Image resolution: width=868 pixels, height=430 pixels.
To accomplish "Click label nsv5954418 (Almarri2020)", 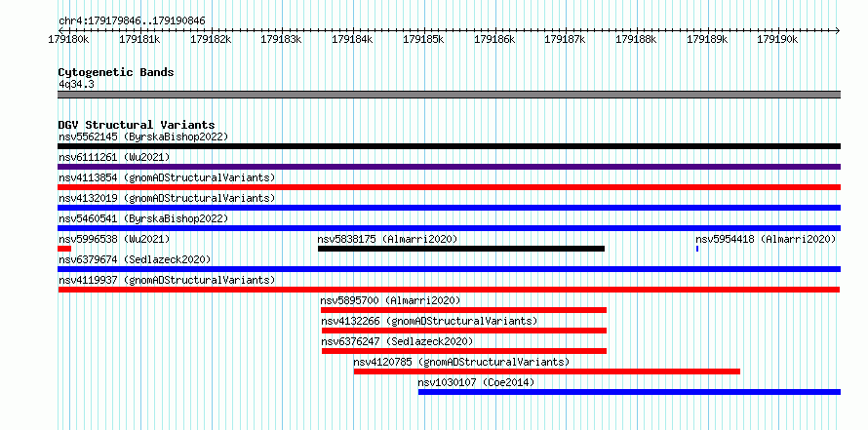I will coord(766,239).
